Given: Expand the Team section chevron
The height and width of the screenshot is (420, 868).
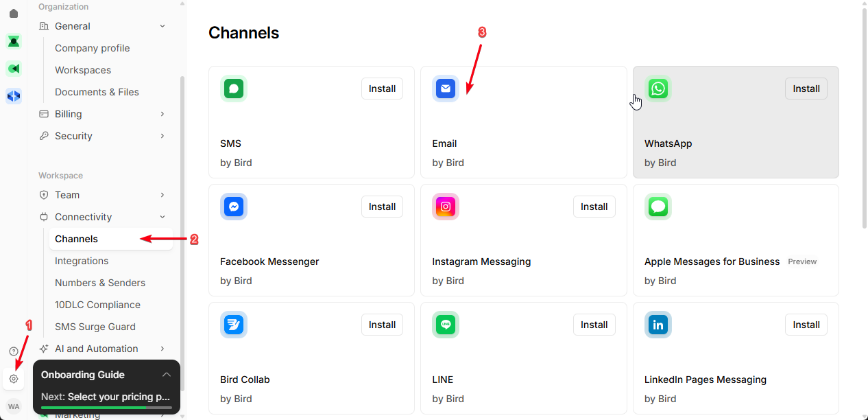Looking at the screenshot, I should click(x=162, y=195).
